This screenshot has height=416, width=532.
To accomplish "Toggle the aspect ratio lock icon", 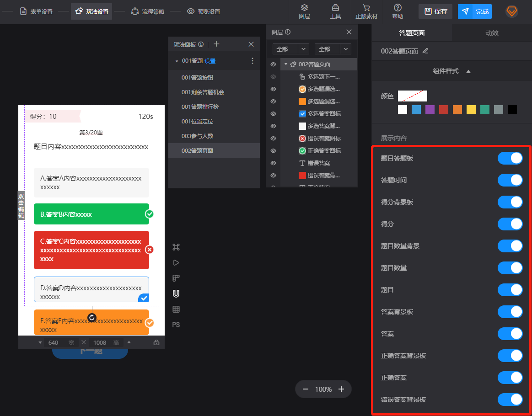I will 156,342.
